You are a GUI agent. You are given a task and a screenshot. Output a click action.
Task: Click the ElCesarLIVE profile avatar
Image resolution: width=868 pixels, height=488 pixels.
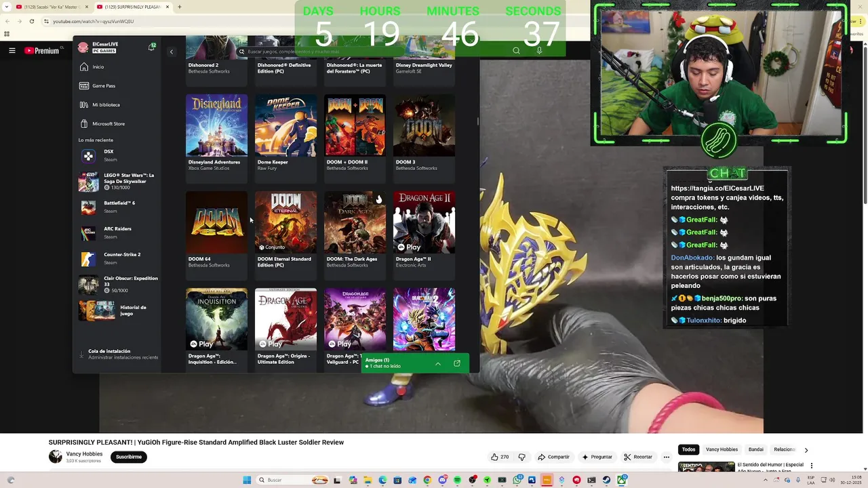tap(83, 47)
